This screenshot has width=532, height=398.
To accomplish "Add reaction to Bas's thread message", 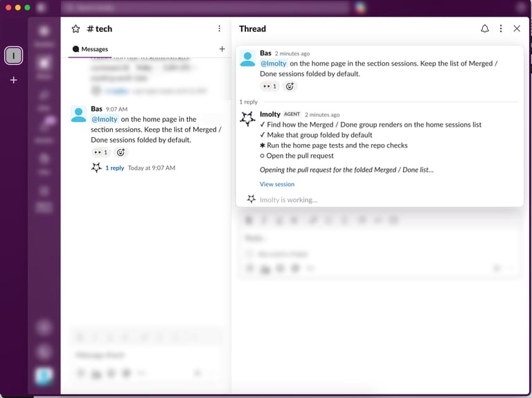I will [x=290, y=87].
